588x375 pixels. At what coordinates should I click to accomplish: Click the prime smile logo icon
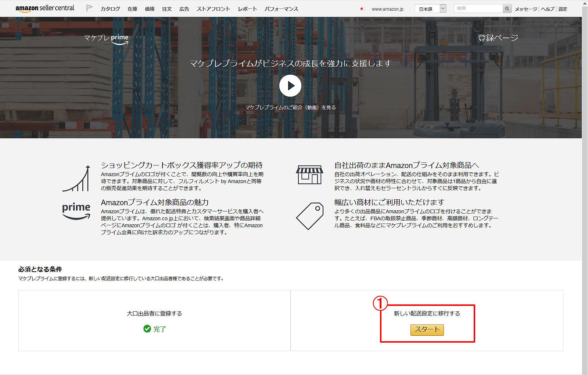tap(76, 211)
